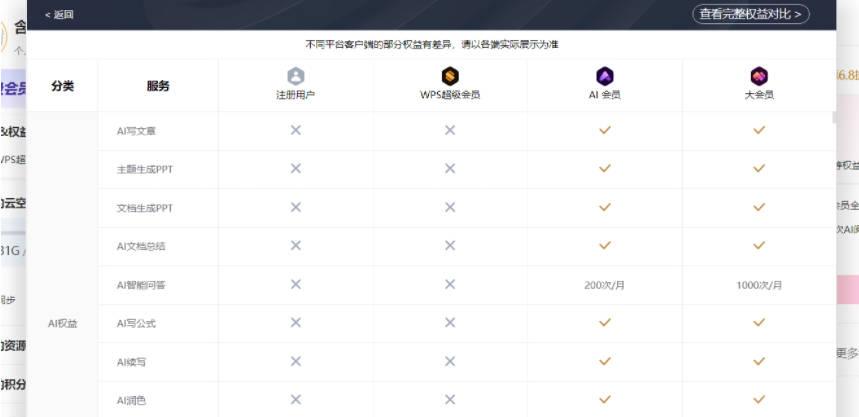The height and width of the screenshot is (417, 859).
Task: Click 主题生成PPT checkmark under AI会员
Action: point(604,168)
